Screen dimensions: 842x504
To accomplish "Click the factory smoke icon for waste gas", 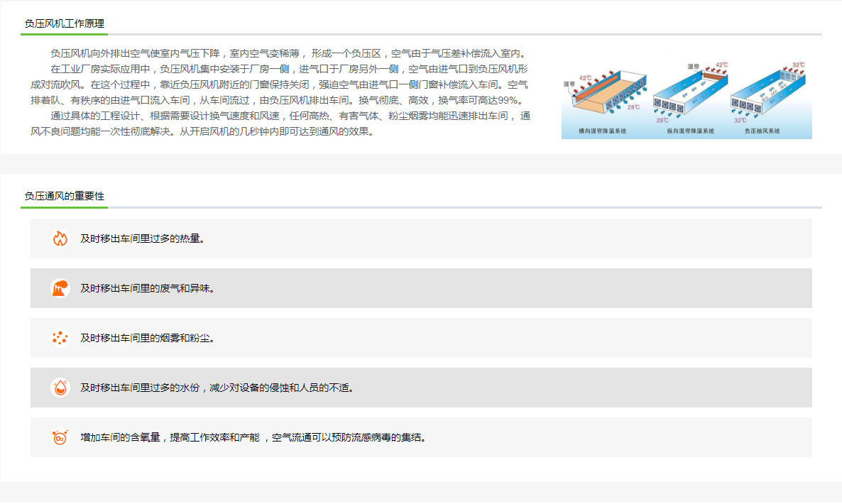I will tap(60, 288).
